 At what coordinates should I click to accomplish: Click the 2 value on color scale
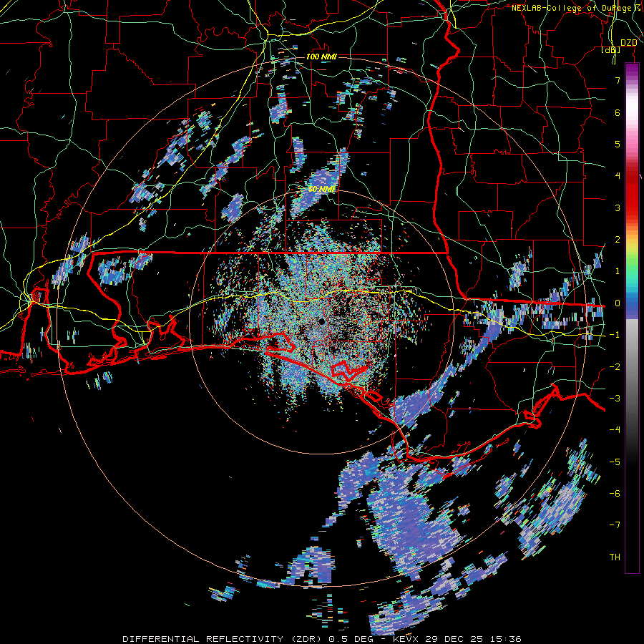click(x=618, y=240)
